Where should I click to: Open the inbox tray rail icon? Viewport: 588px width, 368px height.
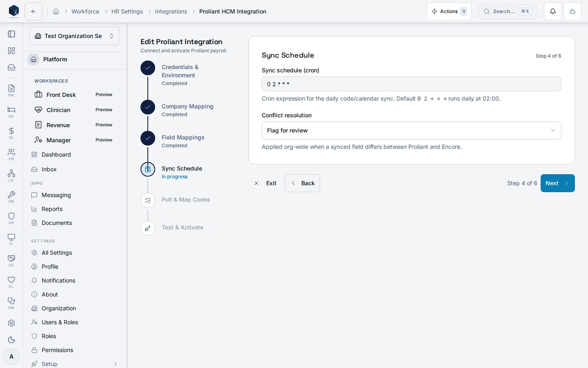coord(11,67)
